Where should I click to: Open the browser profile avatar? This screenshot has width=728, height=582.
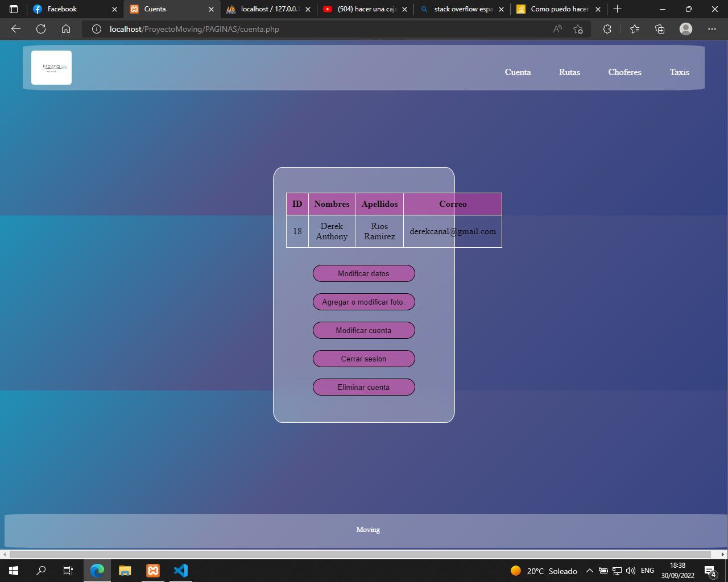click(x=686, y=29)
